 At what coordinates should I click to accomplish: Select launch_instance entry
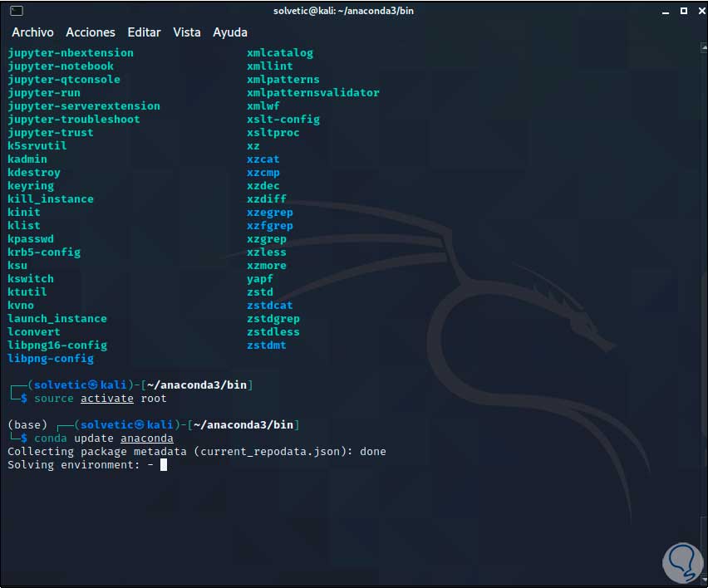(57, 319)
